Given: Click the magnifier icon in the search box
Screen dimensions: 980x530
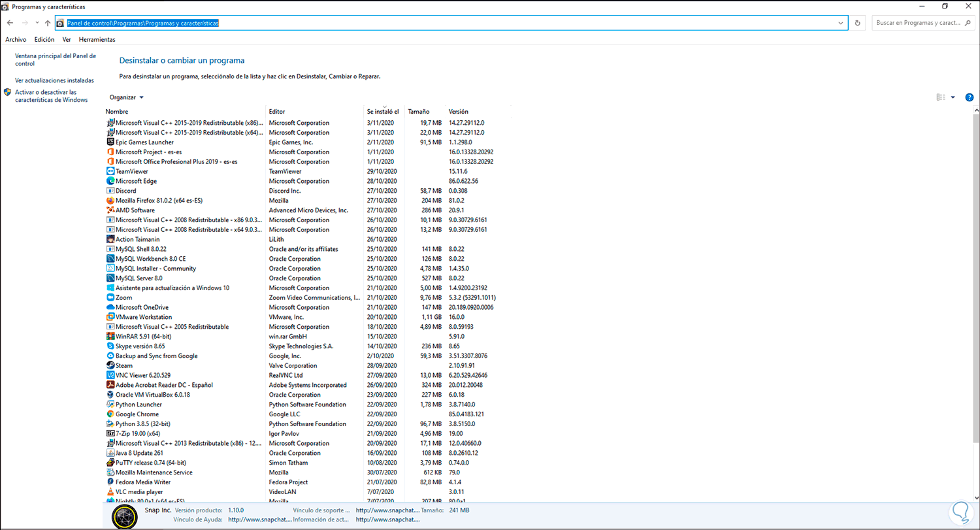Looking at the screenshot, I should 967,22.
